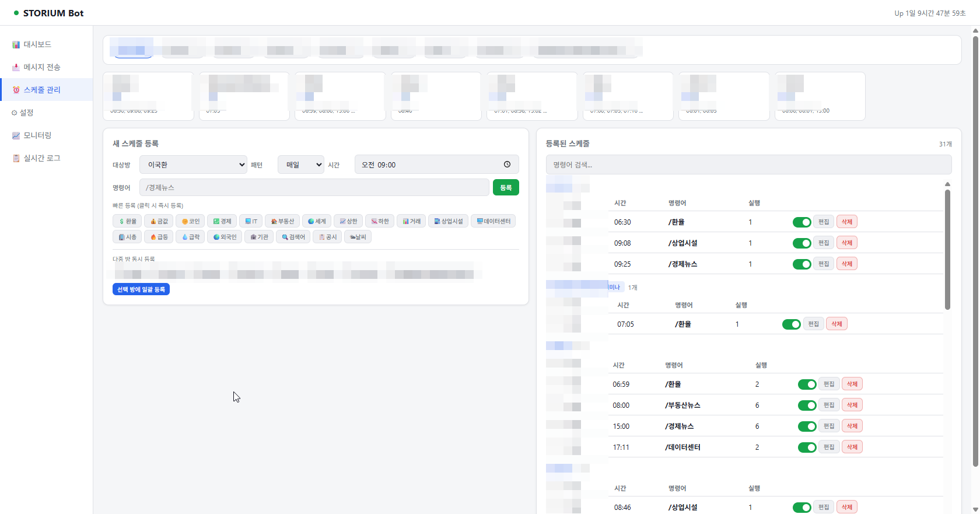The image size is (980, 514).
Task: Turn off the 17:11 /데이터센터 schedule
Action: 807,447
